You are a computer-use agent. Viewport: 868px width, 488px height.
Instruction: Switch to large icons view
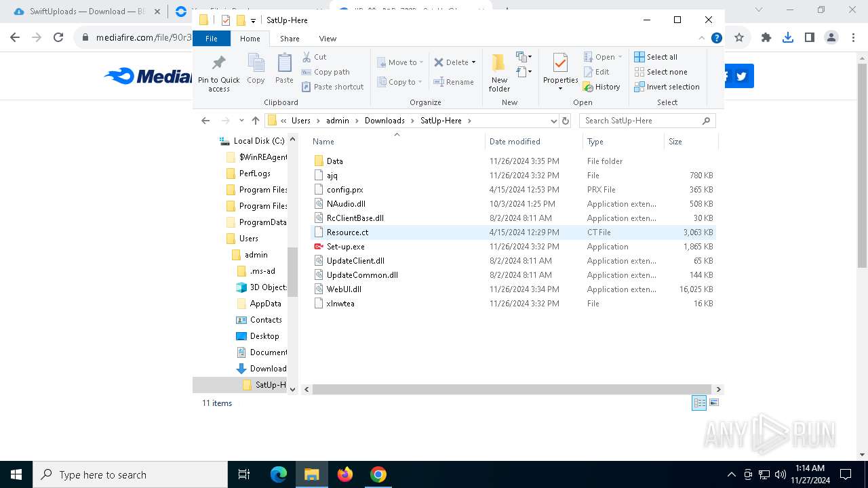(x=713, y=403)
